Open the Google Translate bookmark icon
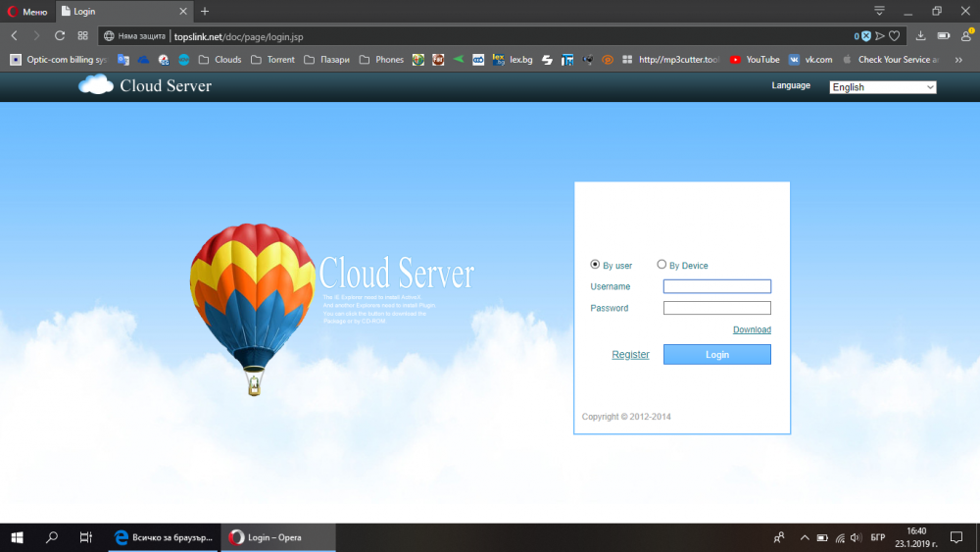The width and height of the screenshot is (980, 552). point(123,60)
